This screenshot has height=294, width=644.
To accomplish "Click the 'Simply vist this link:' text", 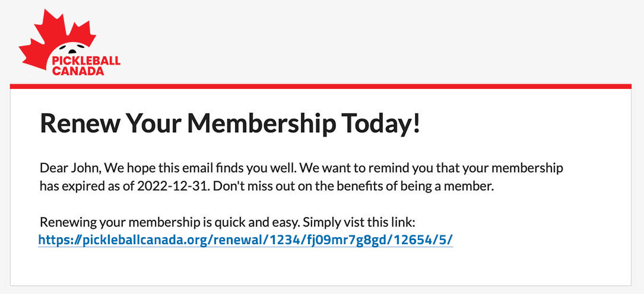I will pyautogui.click(x=363, y=223).
